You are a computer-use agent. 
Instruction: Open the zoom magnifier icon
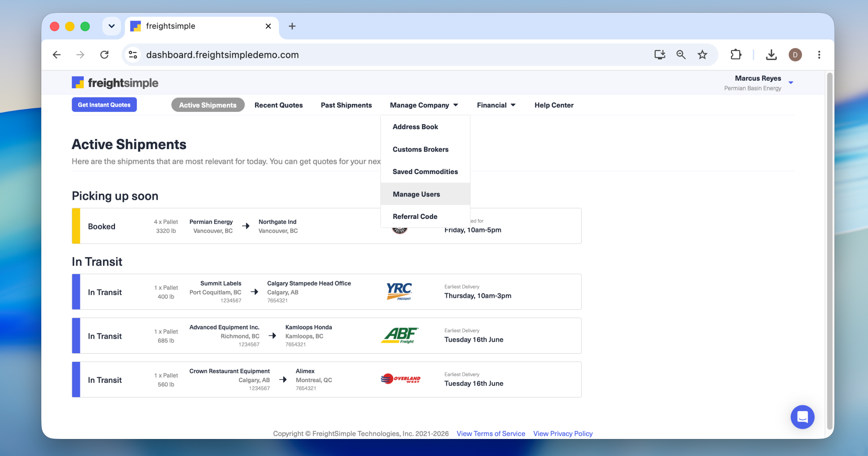tap(681, 55)
